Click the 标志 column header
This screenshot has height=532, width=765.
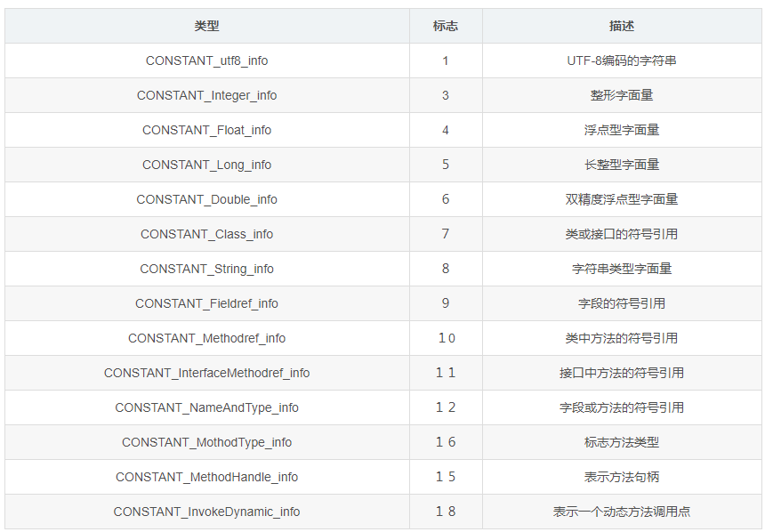(x=446, y=26)
